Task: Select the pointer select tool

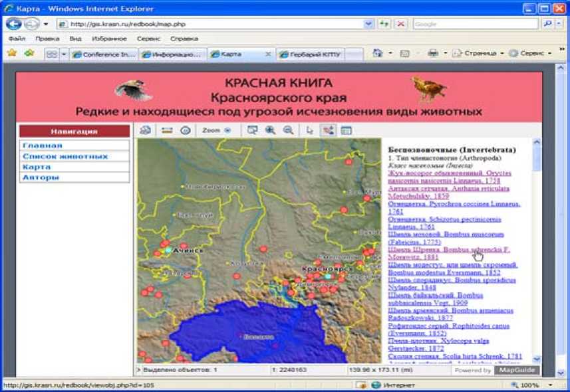Action: [x=309, y=130]
